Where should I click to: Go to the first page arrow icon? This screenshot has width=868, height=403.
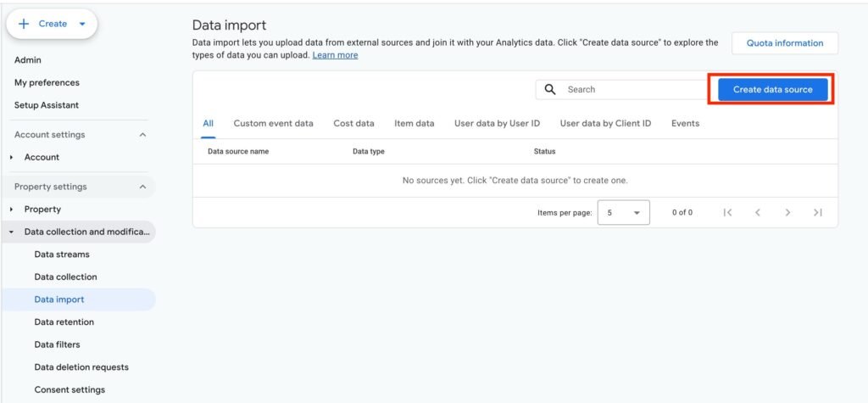(x=727, y=212)
